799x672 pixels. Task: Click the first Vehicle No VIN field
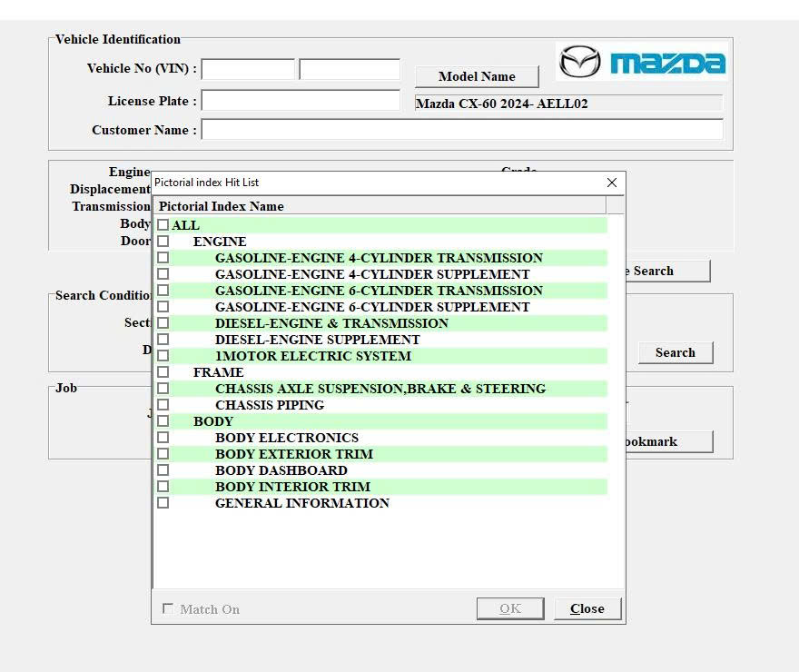point(248,69)
